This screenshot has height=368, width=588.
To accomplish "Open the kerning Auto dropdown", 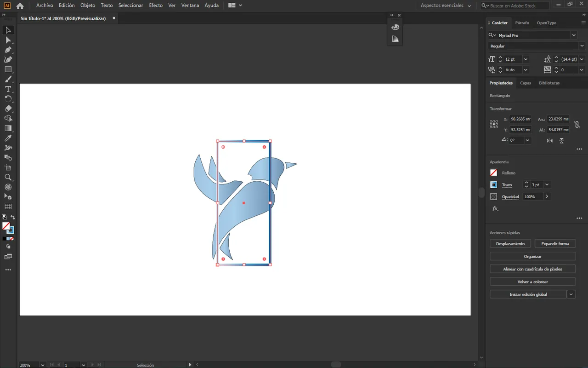I will point(526,70).
